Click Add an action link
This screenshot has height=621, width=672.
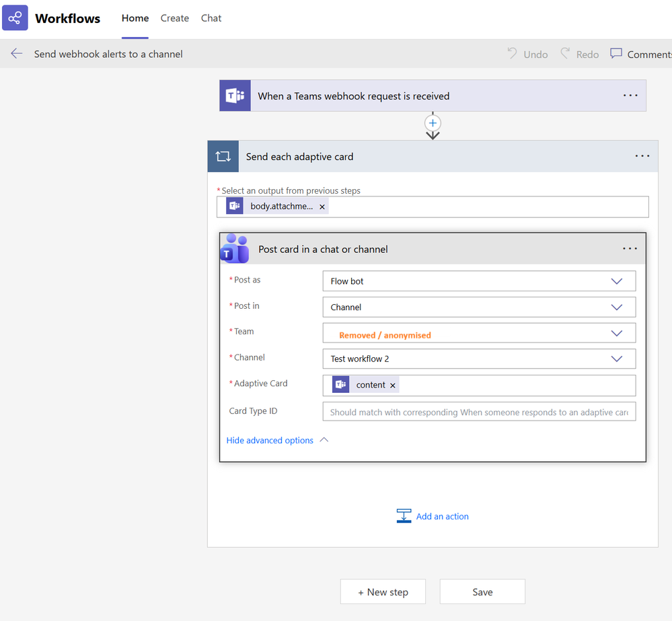pos(443,517)
